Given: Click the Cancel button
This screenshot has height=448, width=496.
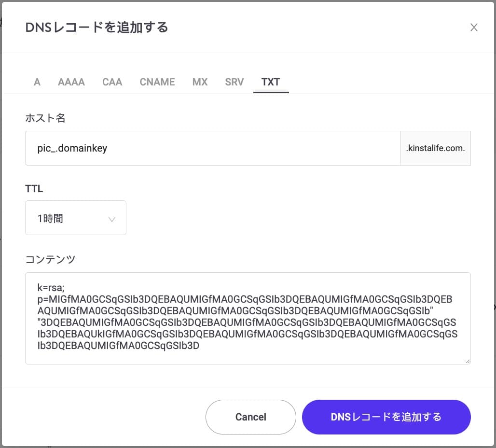Looking at the screenshot, I should tap(251, 417).
